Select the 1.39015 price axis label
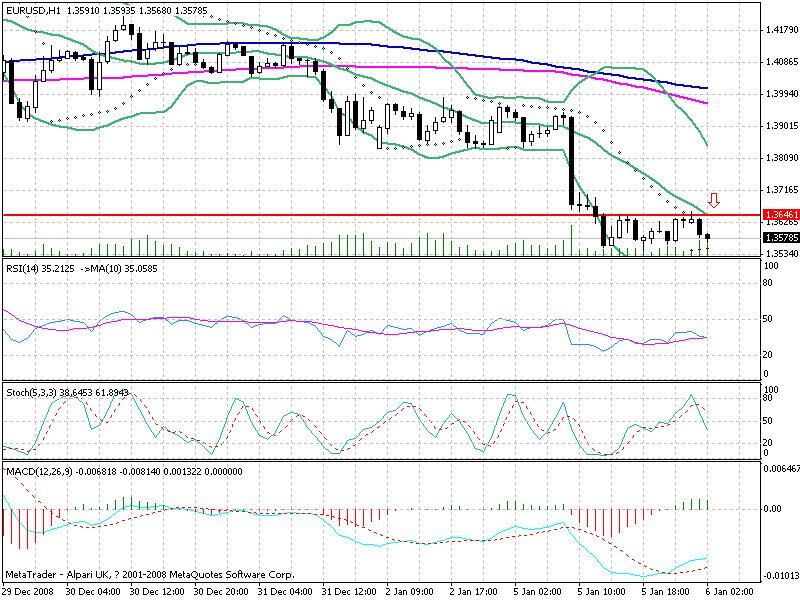The image size is (800, 600). [x=782, y=126]
